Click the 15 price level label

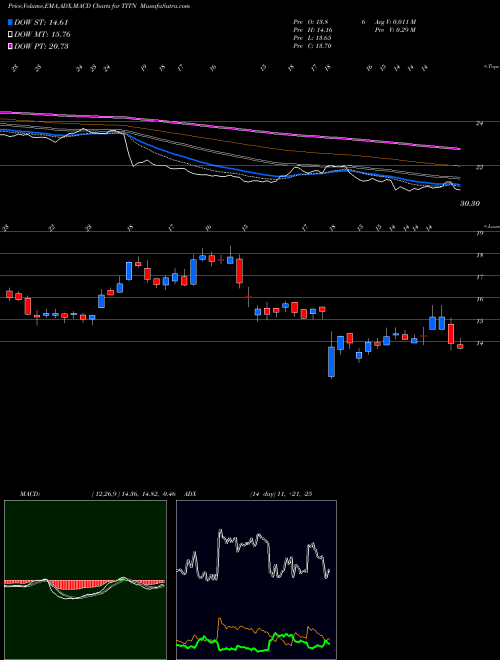479,321
